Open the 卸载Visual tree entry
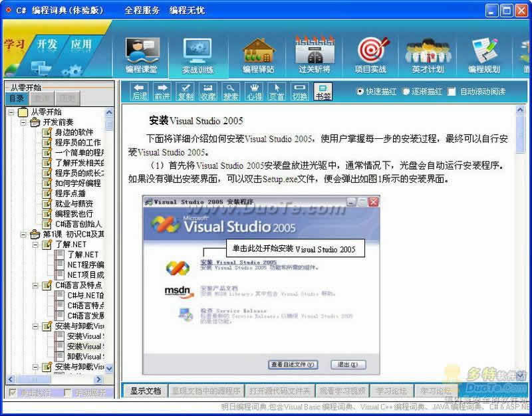Screen dimensions: 532x416 coord(86,356)
